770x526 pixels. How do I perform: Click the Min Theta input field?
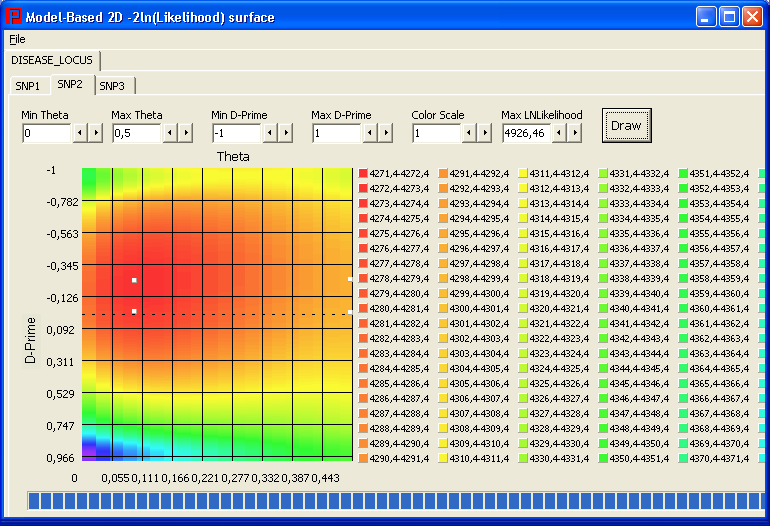tap(47, 133)
